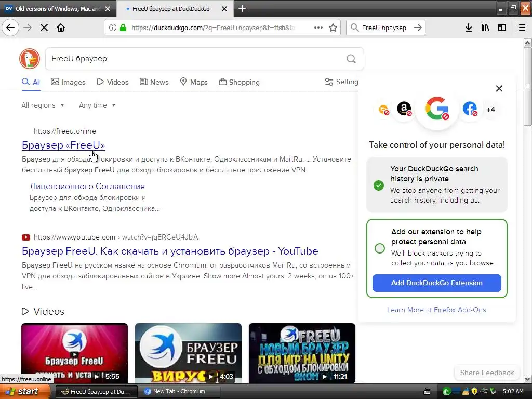This screenshot has height=399, width=532.
Task: Close the 'FreeU браузер at DuckDuckGo' tab
Action: pos(224,9)
